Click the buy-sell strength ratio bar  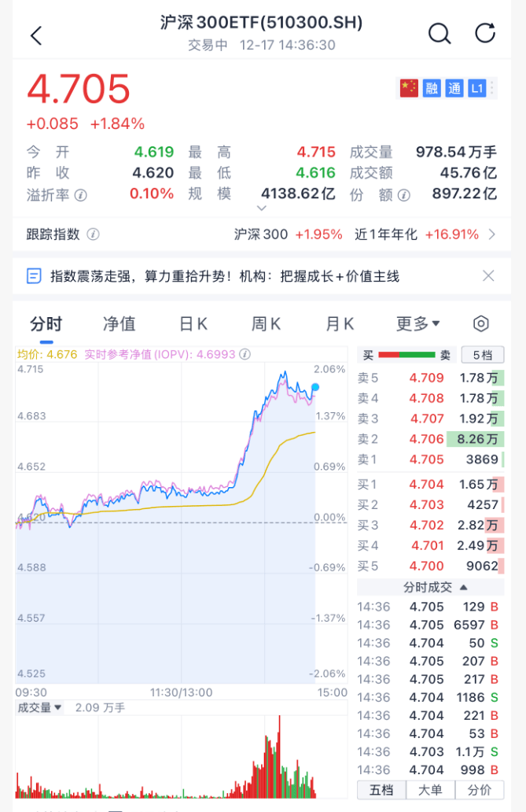pos(408,356)
